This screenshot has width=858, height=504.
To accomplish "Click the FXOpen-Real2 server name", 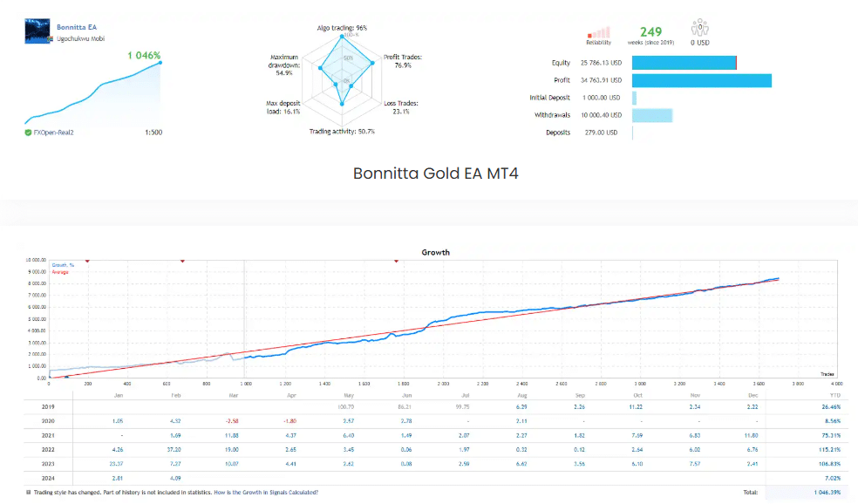I will coord(55,133).
